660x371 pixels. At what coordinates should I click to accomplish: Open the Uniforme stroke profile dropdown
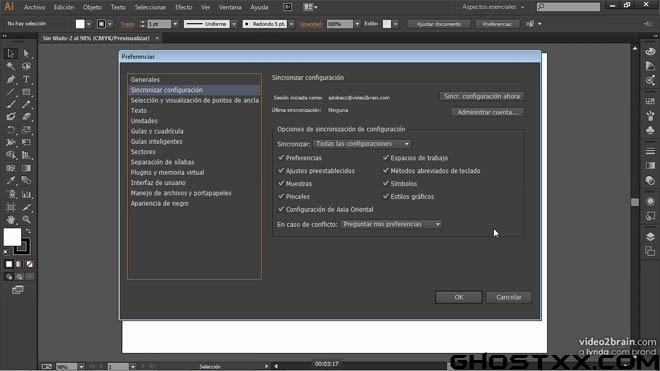pyautogui.click(x=234, y=24)
